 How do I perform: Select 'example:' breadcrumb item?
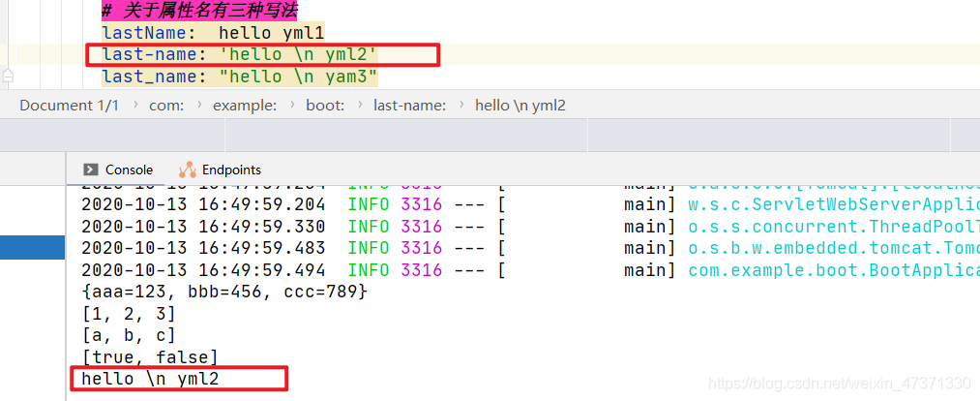[x=245, y=106]
